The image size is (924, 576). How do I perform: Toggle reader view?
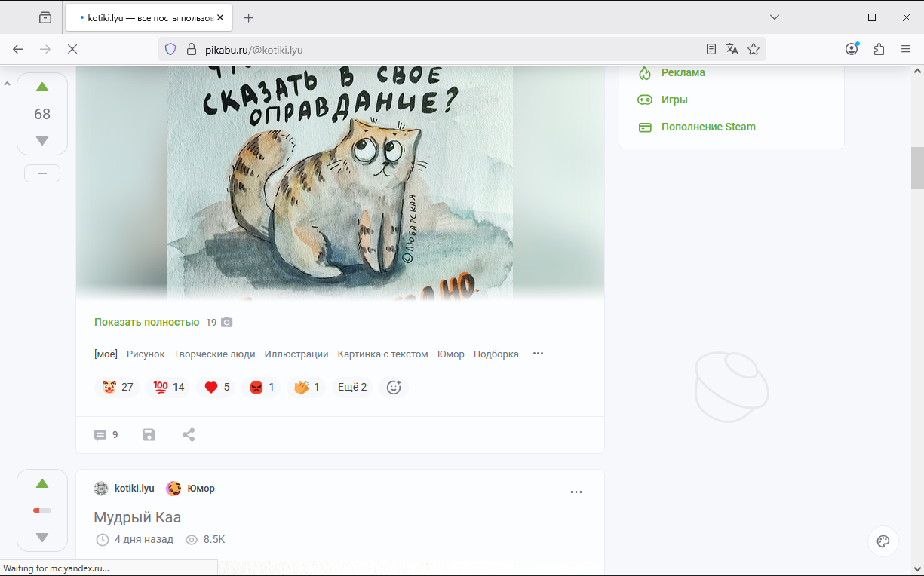pyautogui.click(x=711, y=49)
